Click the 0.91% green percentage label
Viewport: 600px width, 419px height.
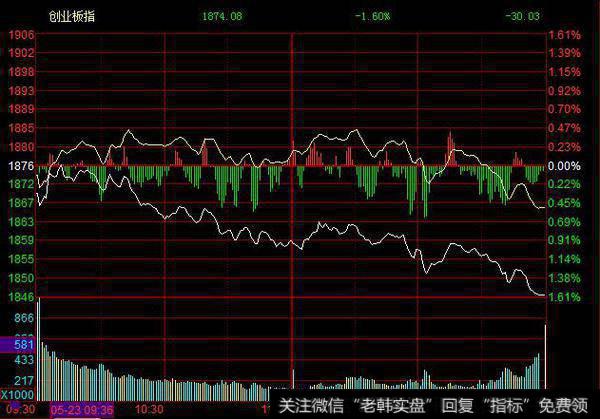pos(564,240)
